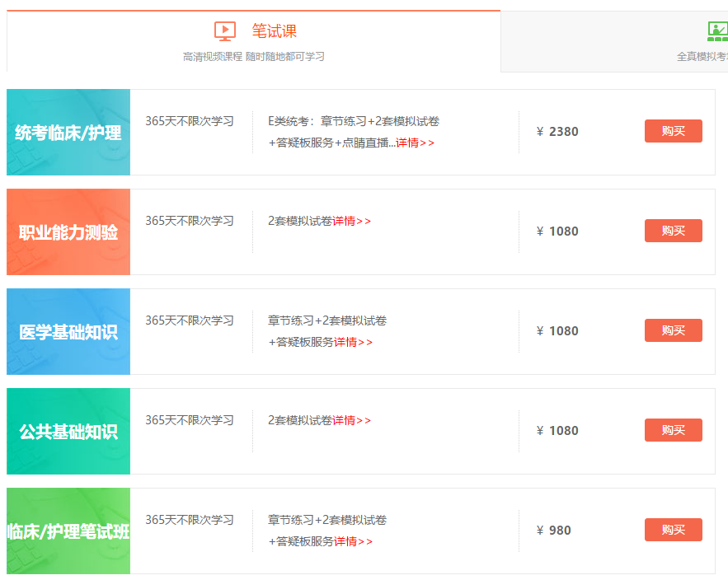Click the orange 职业能力测验 banner

68,231
